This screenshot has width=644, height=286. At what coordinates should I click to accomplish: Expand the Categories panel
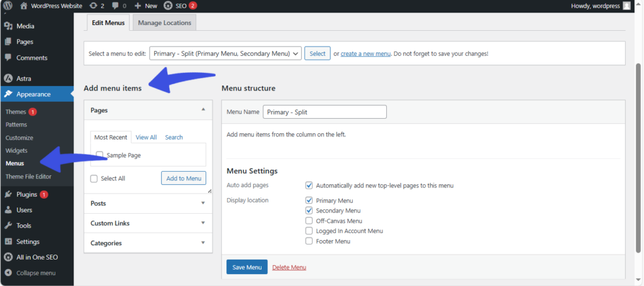(x=148, y=243)
